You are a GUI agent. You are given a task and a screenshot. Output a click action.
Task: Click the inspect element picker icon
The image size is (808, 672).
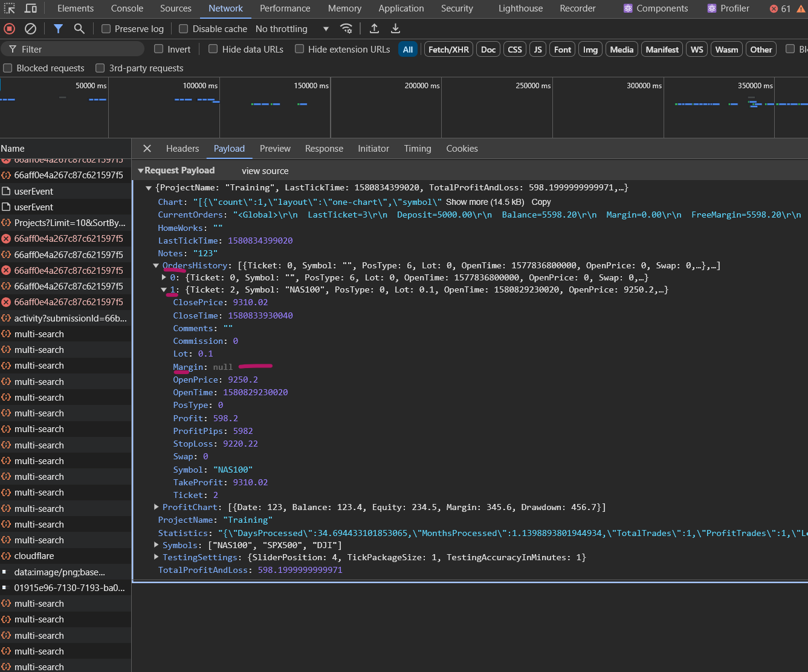(x=10, y=8)
